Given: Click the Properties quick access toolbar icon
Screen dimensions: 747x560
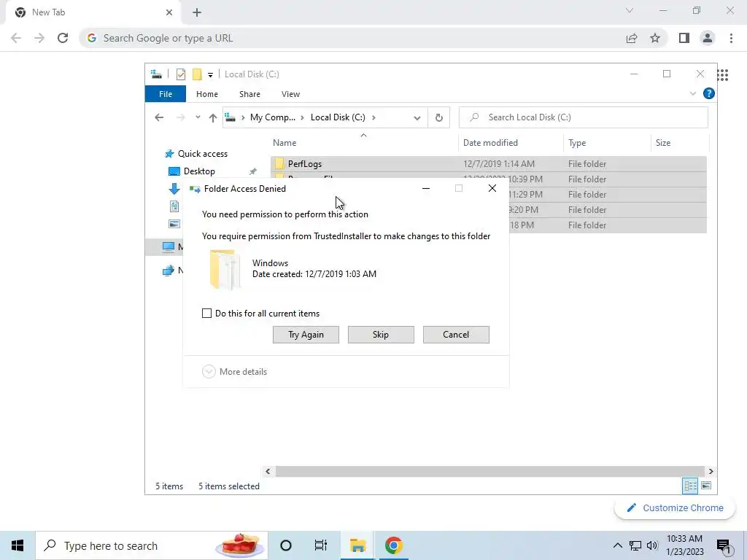Looking at the screenshot, I should click(x=181, y=74).
